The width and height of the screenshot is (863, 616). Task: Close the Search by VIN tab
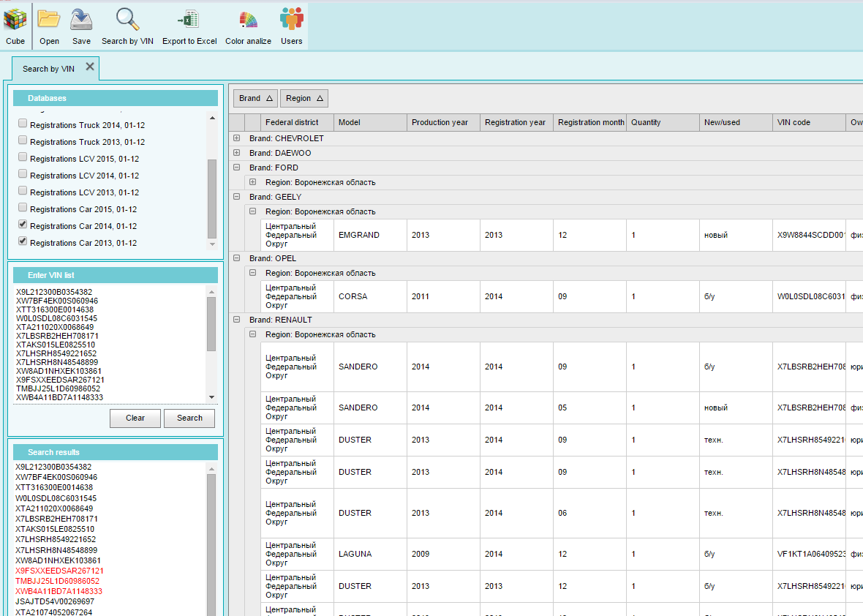click(x=90, y=67)
